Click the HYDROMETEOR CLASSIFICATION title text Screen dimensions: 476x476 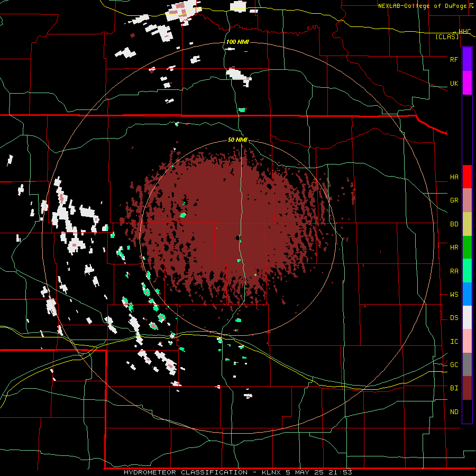coord(186,472)
